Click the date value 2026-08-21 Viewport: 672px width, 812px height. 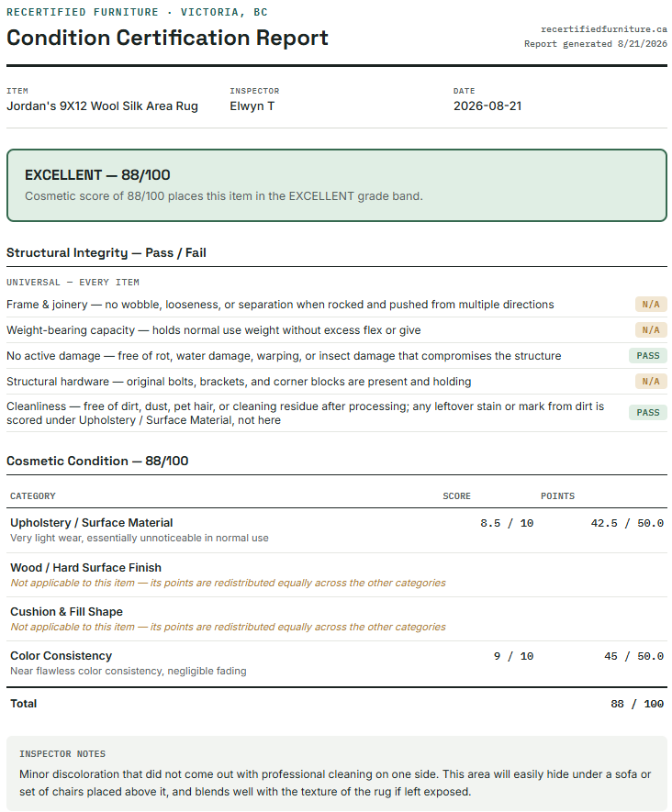487,106
